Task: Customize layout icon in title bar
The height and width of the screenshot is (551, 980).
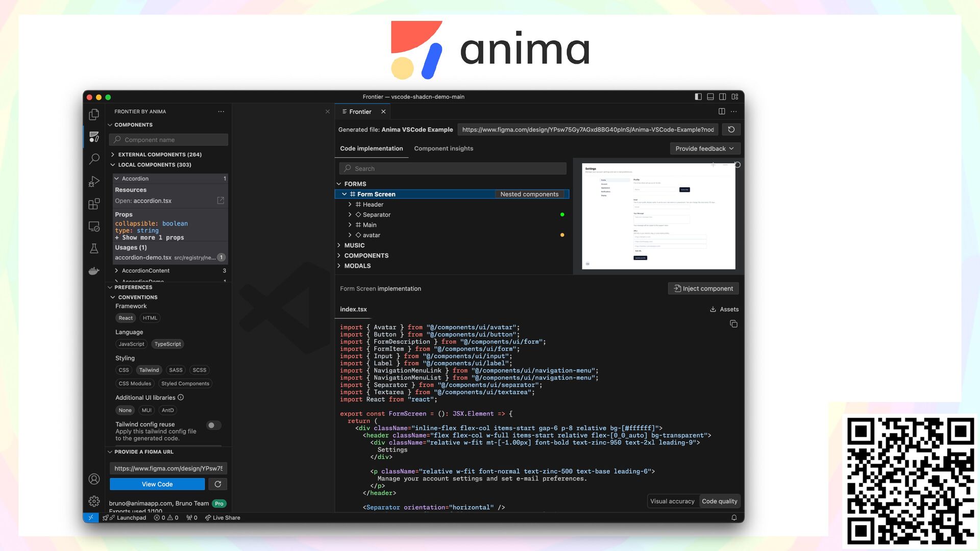Action: click(735, 96)
